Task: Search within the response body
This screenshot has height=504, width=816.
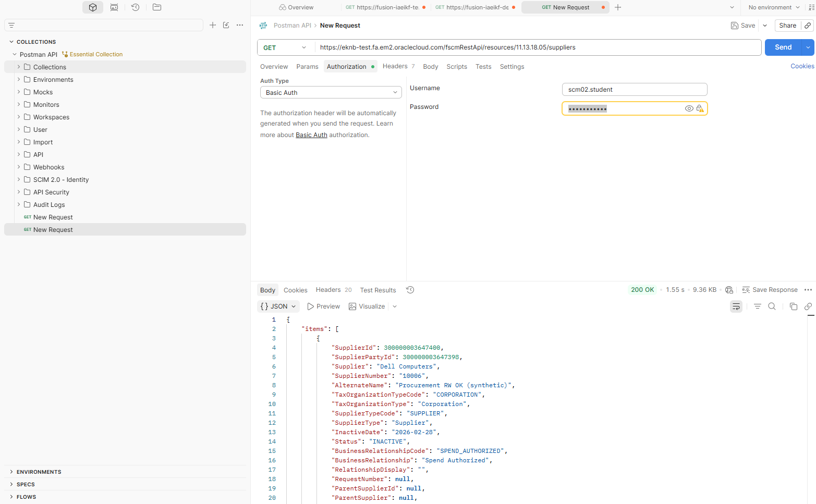Action: tap(772, 306)
